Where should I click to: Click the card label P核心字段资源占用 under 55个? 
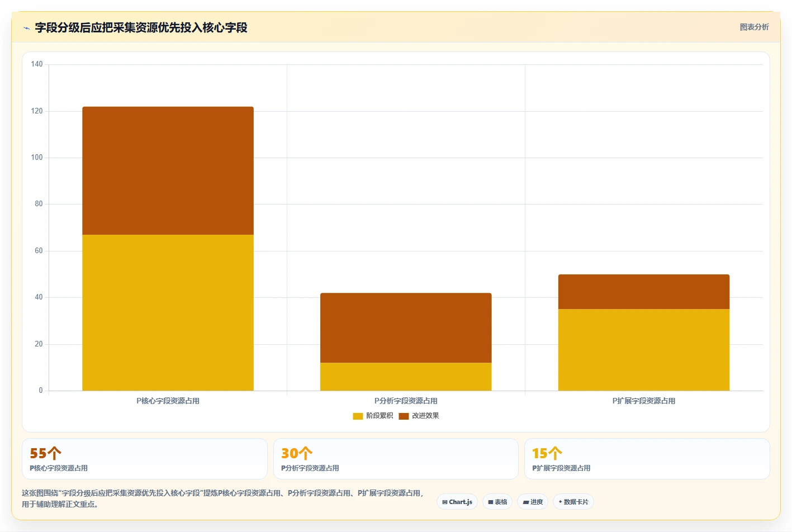pos(59,468)
